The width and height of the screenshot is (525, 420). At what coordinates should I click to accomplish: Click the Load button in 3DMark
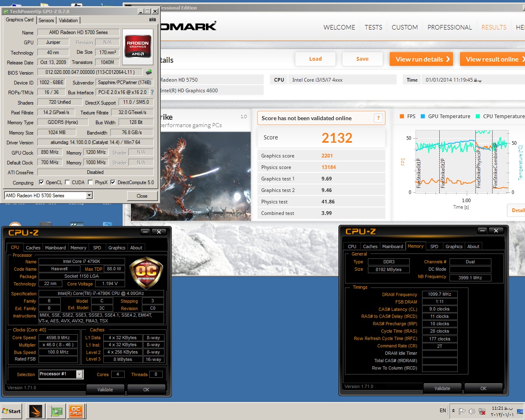pos(315,59)
